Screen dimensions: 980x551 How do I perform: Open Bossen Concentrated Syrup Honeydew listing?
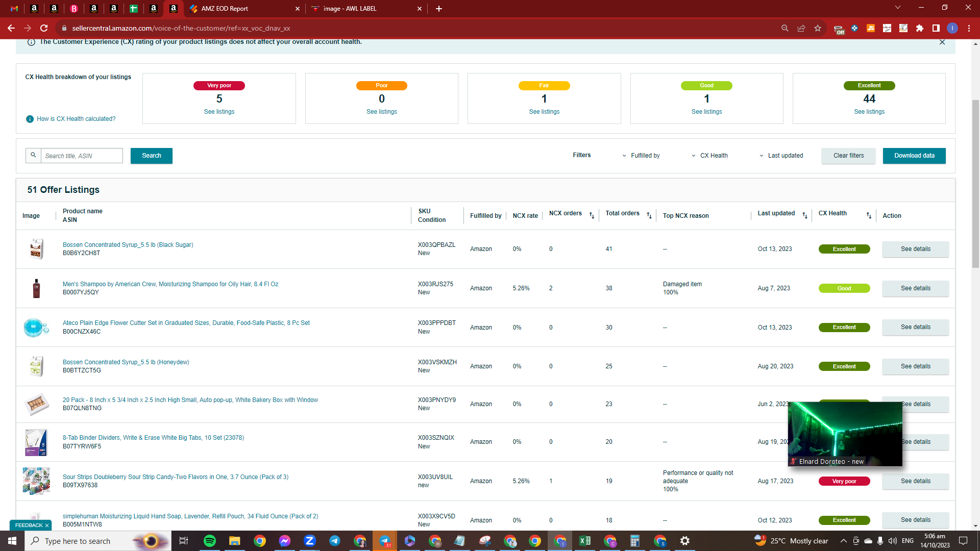tap(126, 362)
